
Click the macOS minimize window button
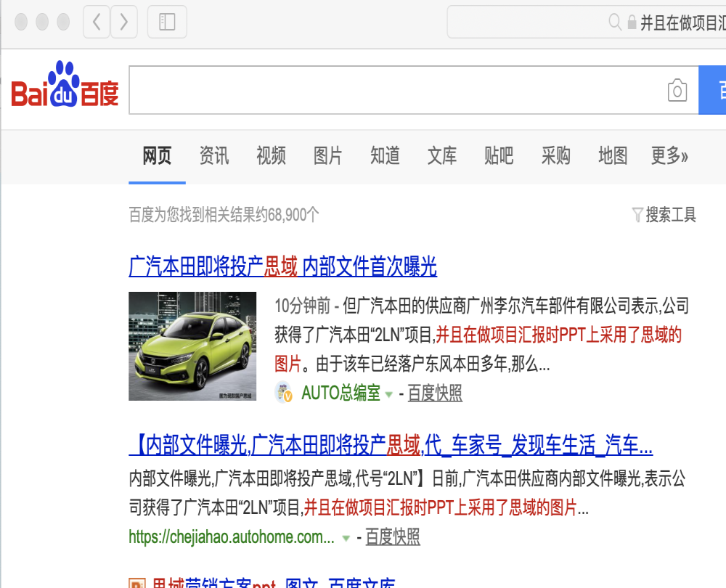coord(42,22)
